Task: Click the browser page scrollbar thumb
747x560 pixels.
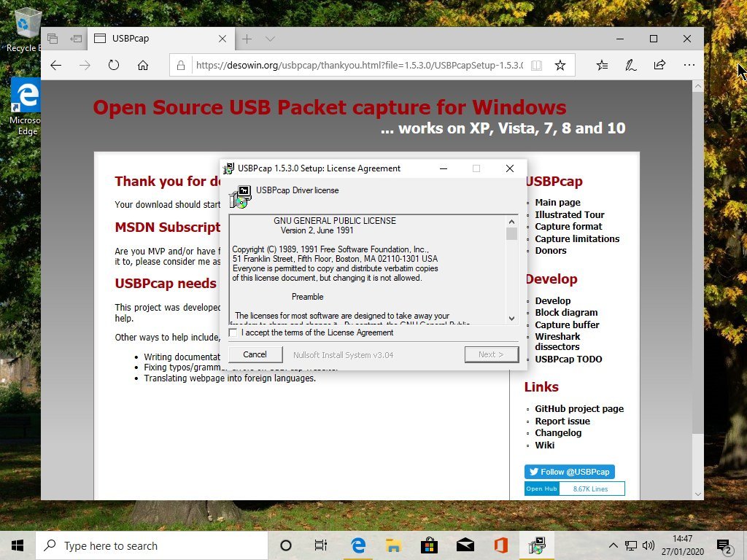Action: pyautogui.click(x=697, y=262)
